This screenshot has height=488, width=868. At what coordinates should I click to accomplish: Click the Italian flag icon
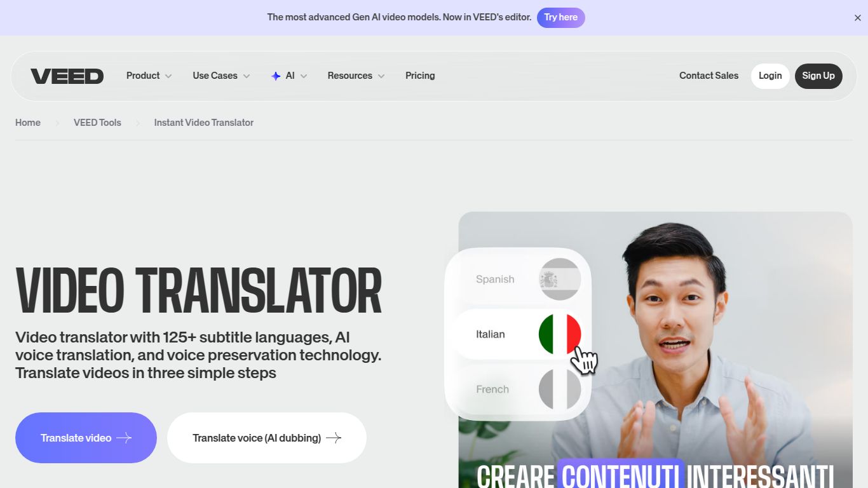pos(560,334)
